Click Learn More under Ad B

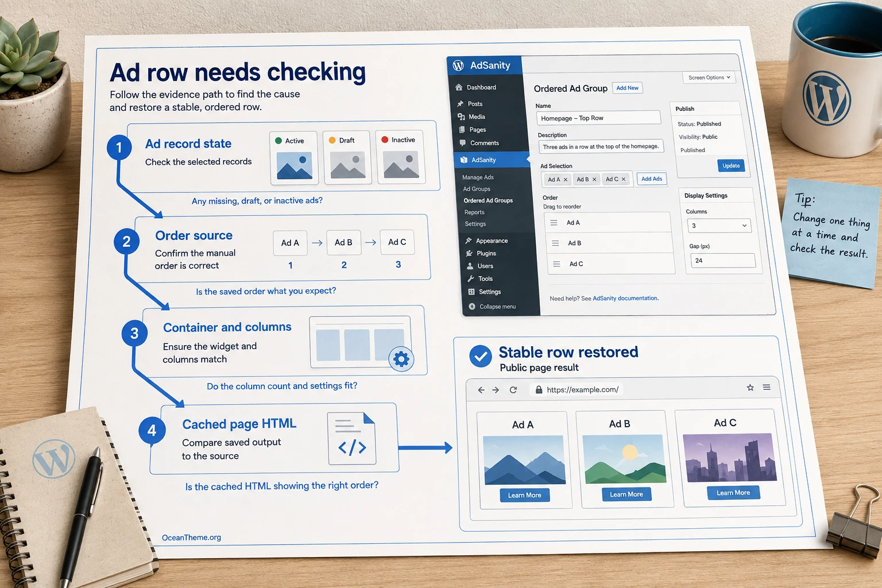[x=626, y=494]
